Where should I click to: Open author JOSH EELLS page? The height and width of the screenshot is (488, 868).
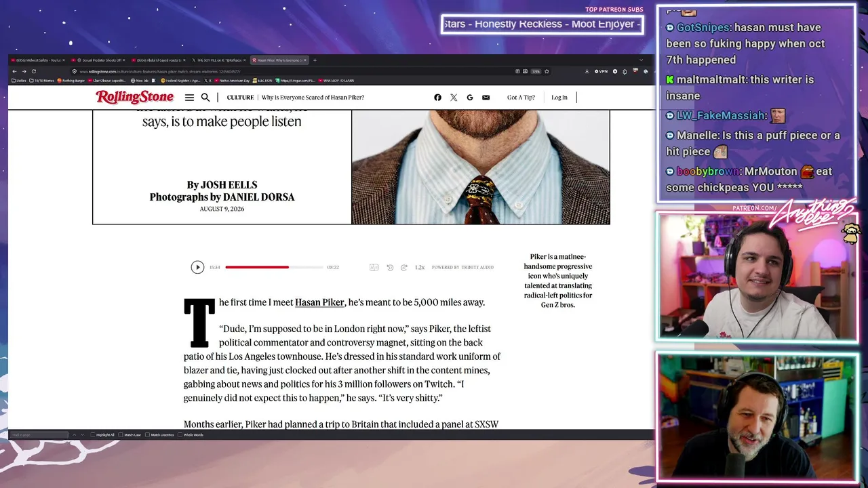point(229,185)
